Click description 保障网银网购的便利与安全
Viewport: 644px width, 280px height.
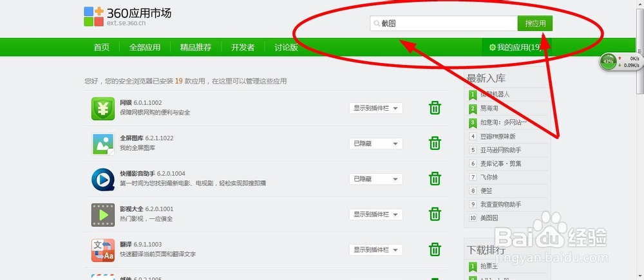click(x=155, y=113)
